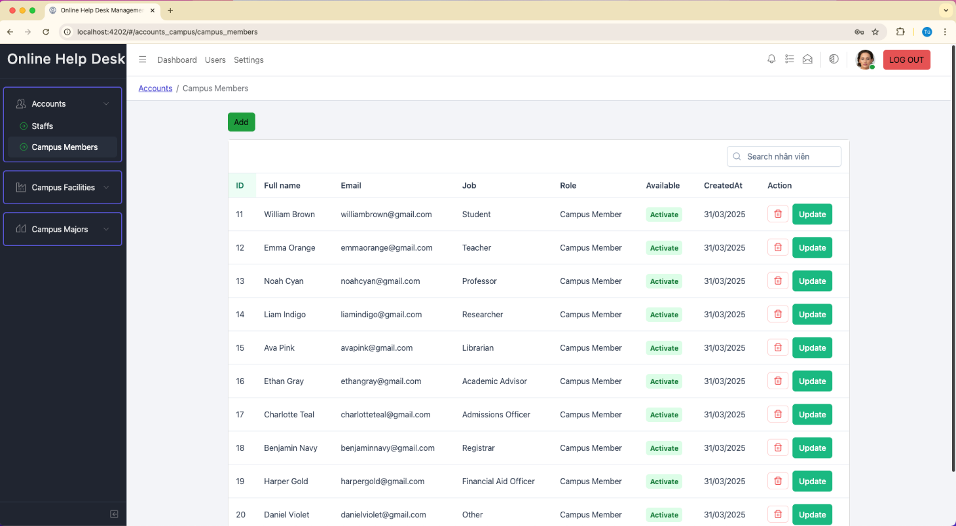Screen dimensions: 956x526
Task: Select Campus Members in the sidebar
Action: (62, 147)
